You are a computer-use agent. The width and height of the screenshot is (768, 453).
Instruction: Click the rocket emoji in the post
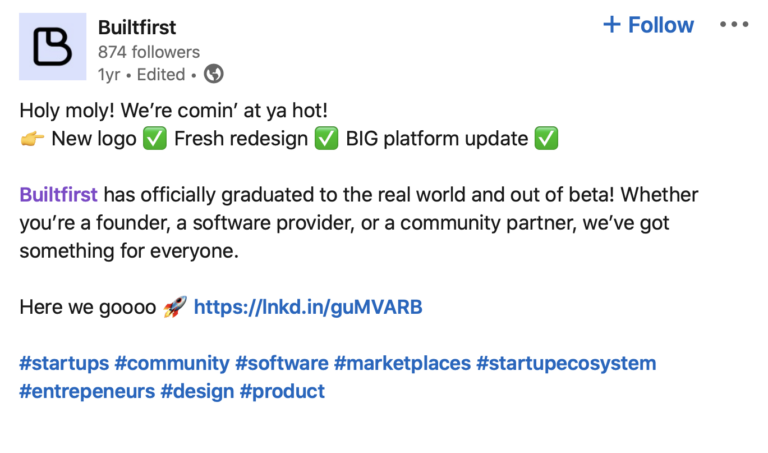click(175, 307)
